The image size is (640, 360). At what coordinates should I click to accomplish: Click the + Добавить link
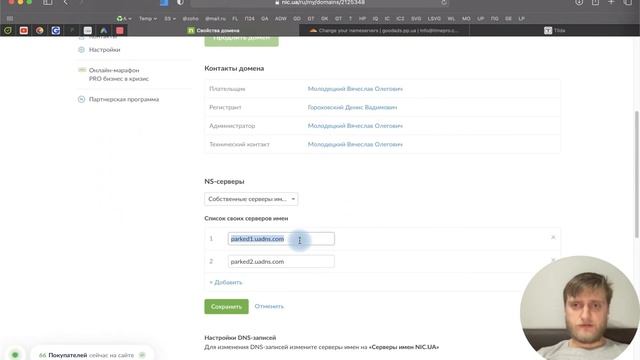tap(226, 282)
